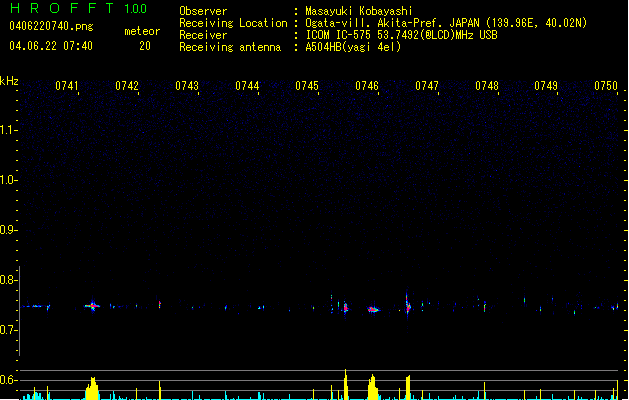629x400 pixels.
Task: Click the 0747 time marker
Action: point(427,86)
